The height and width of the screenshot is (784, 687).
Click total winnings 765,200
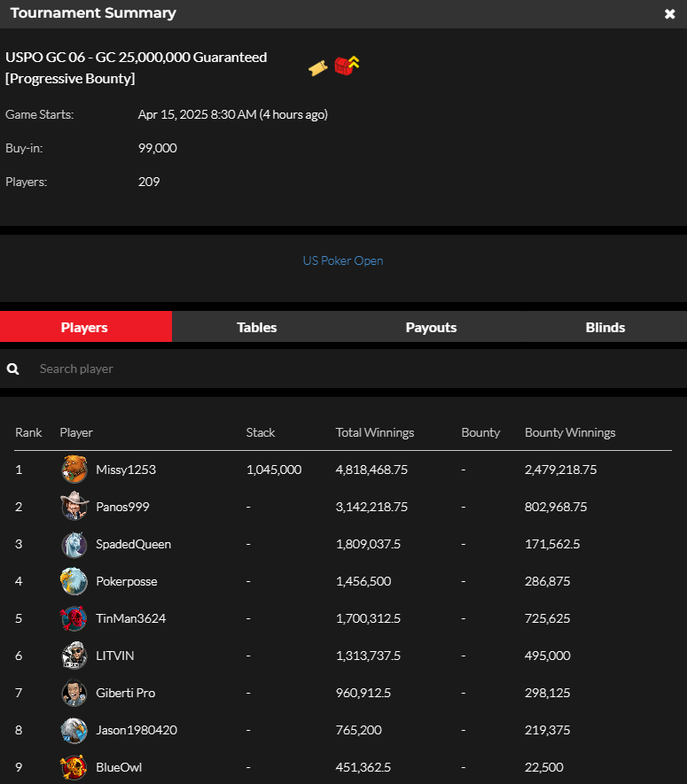click(x=359, y=730)
